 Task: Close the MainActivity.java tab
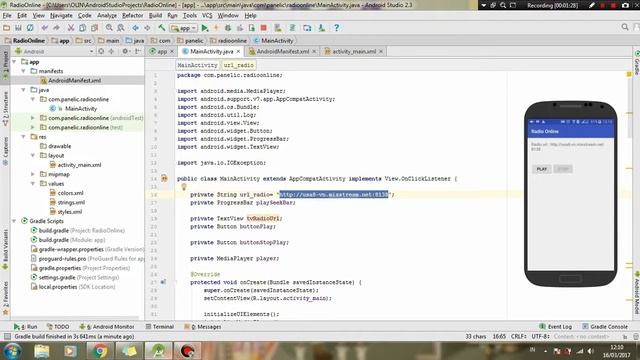coord(238,51)
